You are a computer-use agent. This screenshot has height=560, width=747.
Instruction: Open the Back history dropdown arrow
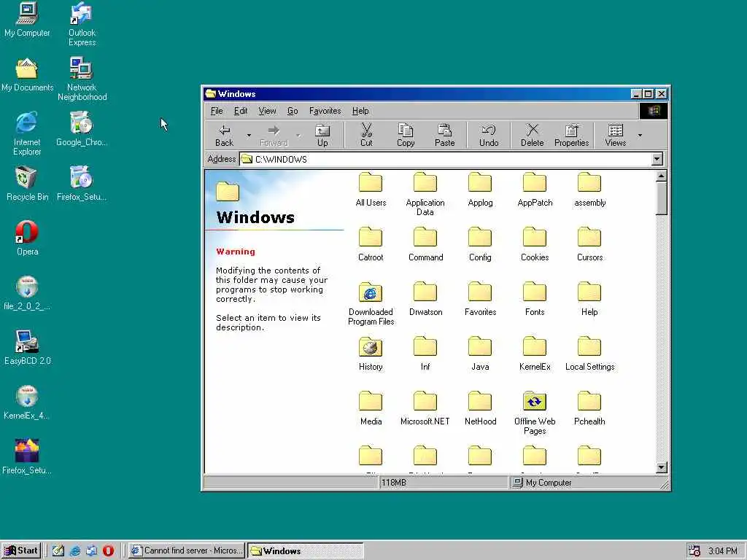[x=249, y=135]
